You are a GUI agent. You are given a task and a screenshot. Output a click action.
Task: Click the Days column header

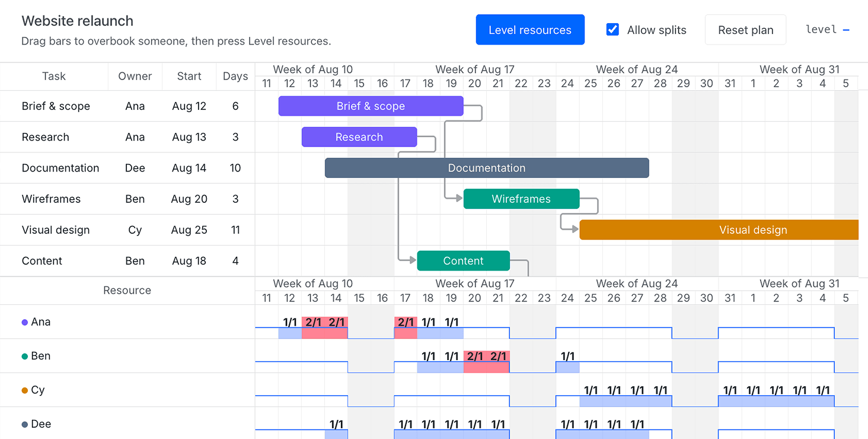(235, 76)
